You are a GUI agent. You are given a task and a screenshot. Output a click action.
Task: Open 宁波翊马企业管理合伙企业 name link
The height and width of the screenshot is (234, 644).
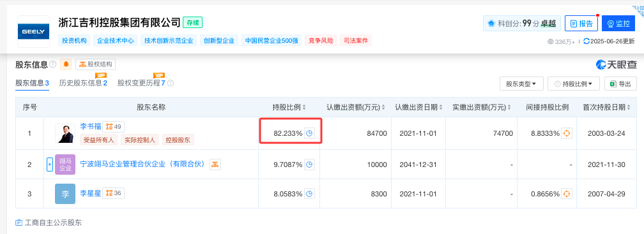pos(142,165)
